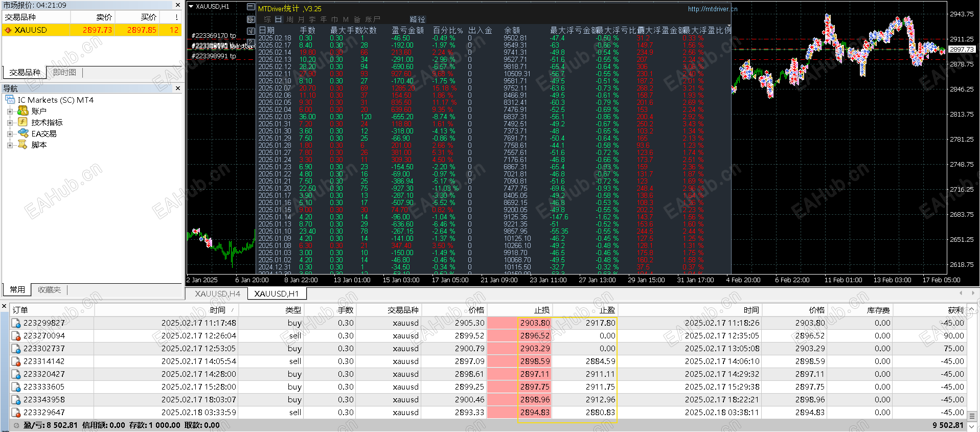This screenshot has height=432, width=980.
Task: Click the 路径 path button in MTDriver
Action: coord(418,19)
